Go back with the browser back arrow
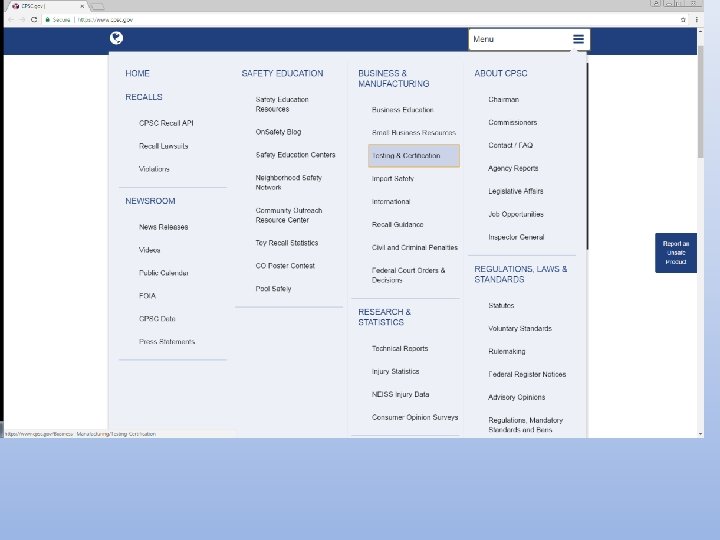This screenshot has height=540, width=720. [x=11, y=20]
